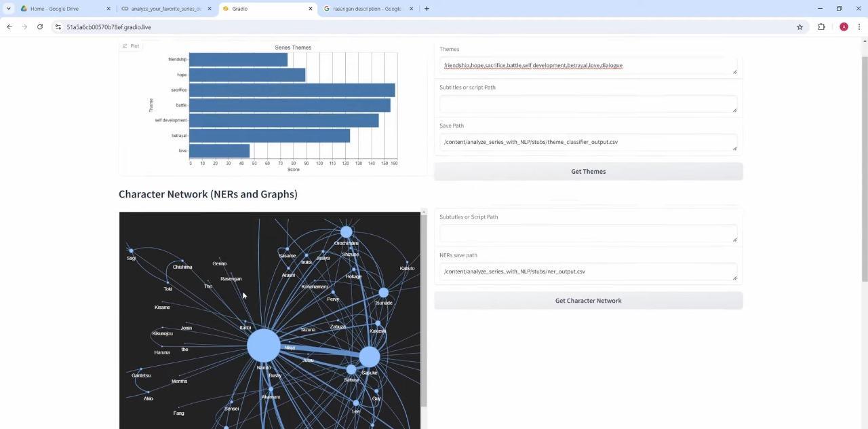Click the Kabuto node label
The height and width of the screenshot is (429, 868).
coord(407,268)
